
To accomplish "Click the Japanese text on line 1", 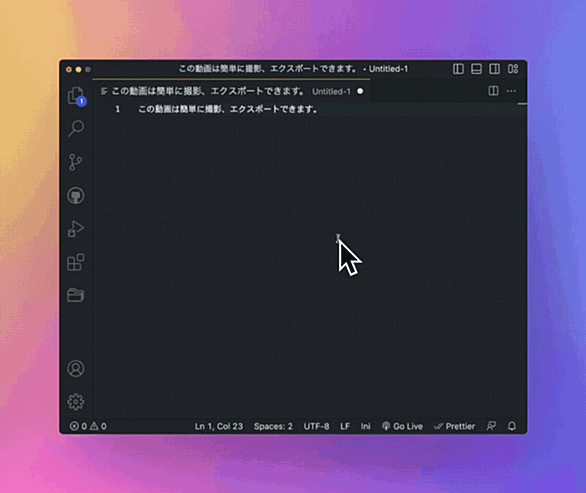I will (228, 109).
